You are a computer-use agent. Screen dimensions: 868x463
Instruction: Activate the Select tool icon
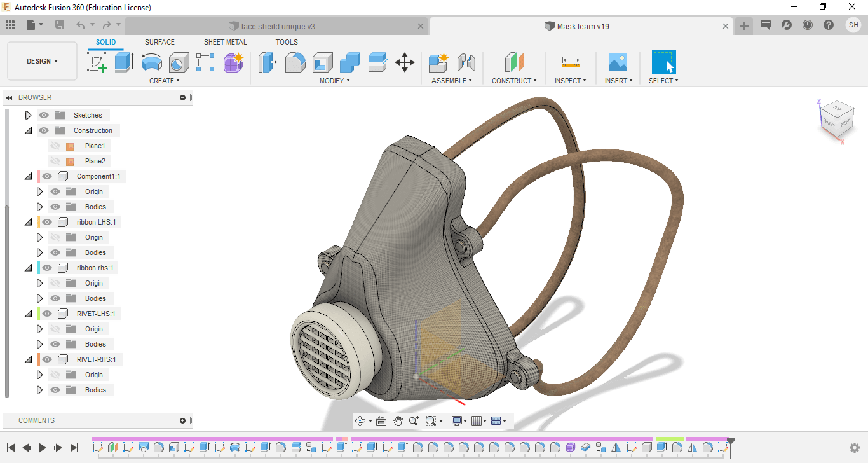tap(663, 62)
